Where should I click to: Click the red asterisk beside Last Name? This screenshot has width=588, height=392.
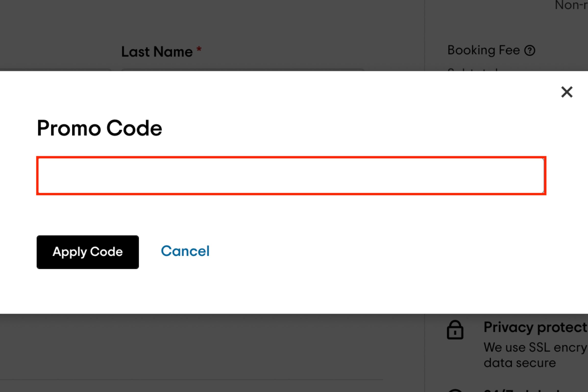pos(199,49)
